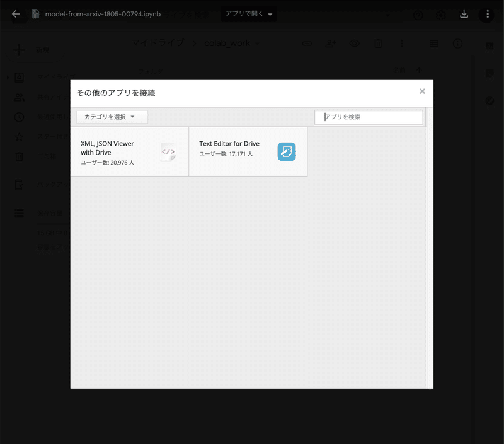
Task: Click the dialog's vertical scrollbar
Action: 429,248
